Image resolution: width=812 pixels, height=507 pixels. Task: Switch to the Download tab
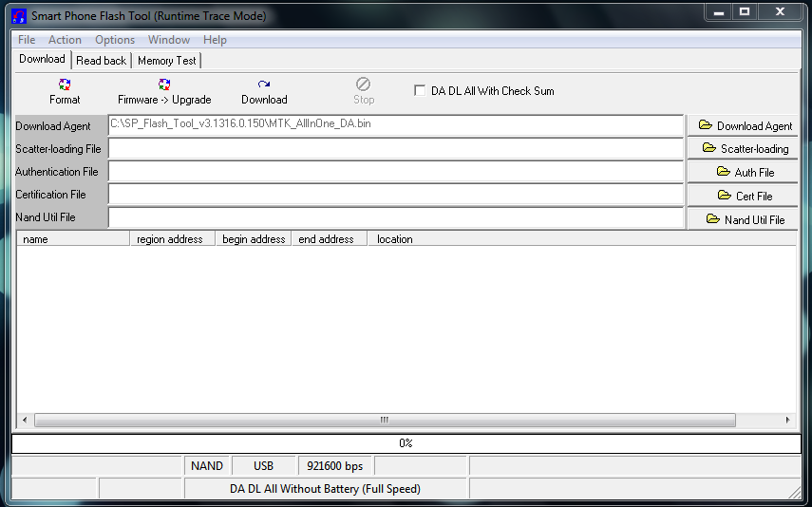[42, 59]
